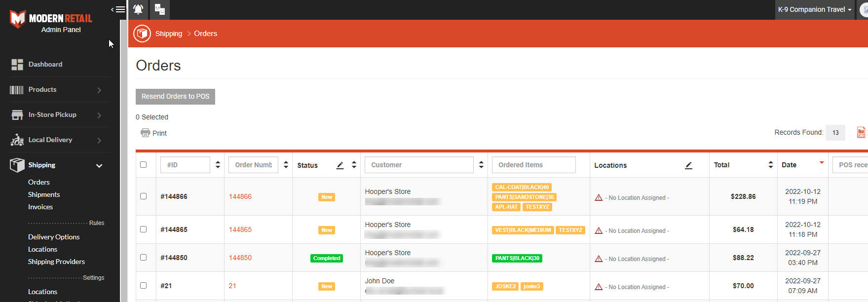The image size is (868, 302).
Task: Sort by Total column arrows
Action: 771,165
